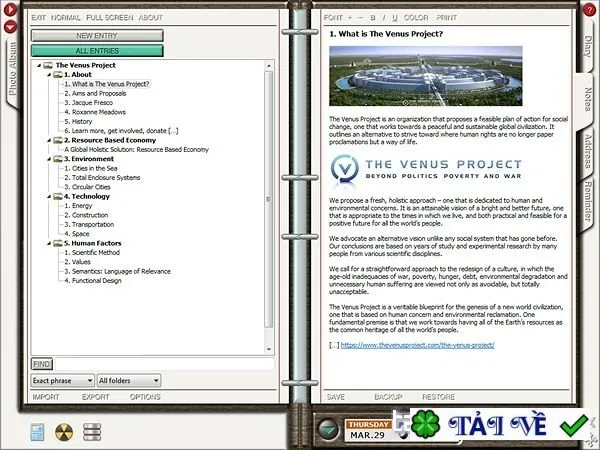Select entry 2. Aims and Proposals
Screen dimensions: 600x450
[x=95, y=93]
